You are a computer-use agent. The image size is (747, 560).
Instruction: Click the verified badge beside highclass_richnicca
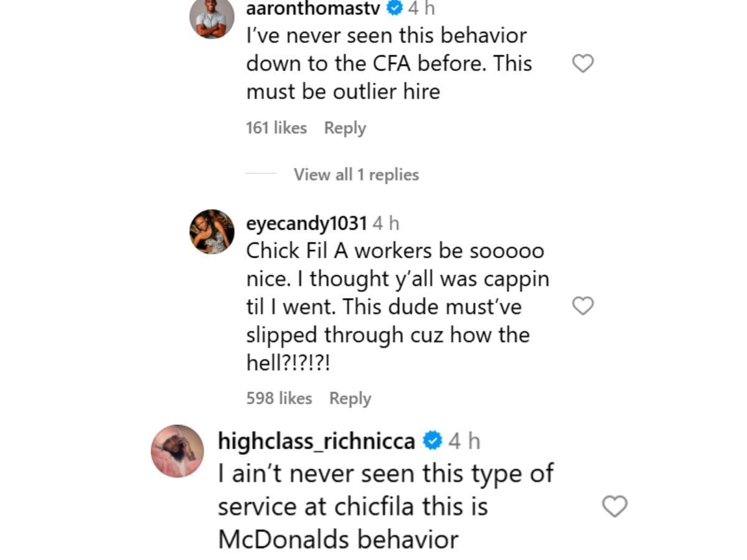tap(432, 441)
